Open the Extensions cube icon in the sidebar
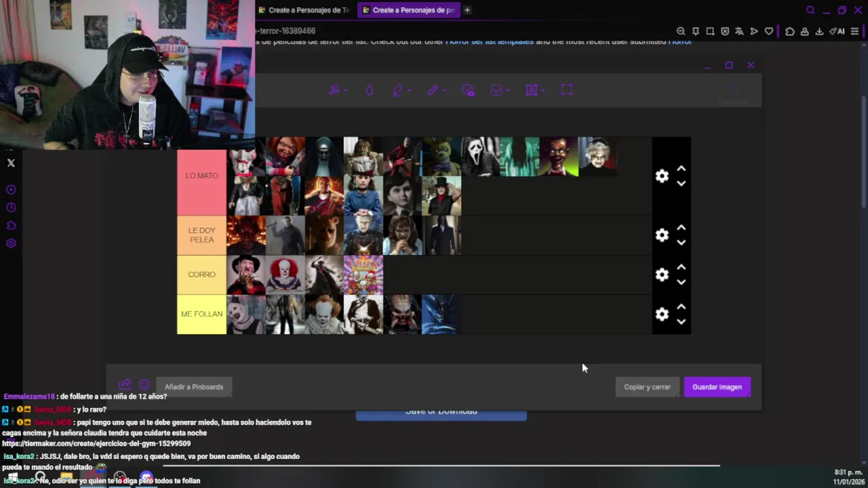 click(x=11, y=226)
